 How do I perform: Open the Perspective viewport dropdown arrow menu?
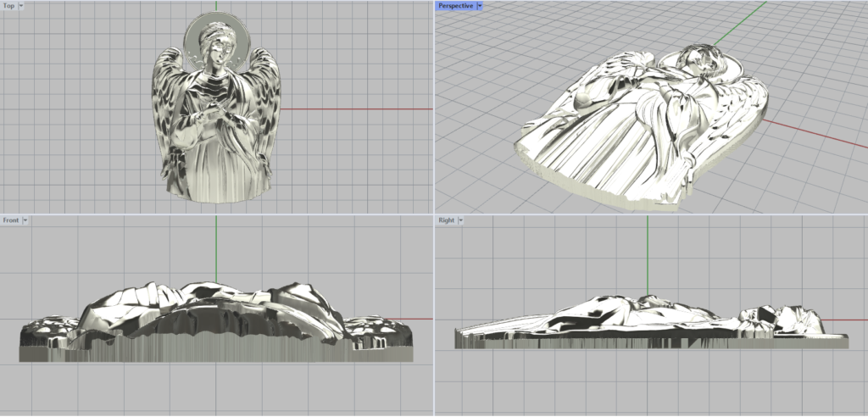pyautogui.click(x=480, y=5)
